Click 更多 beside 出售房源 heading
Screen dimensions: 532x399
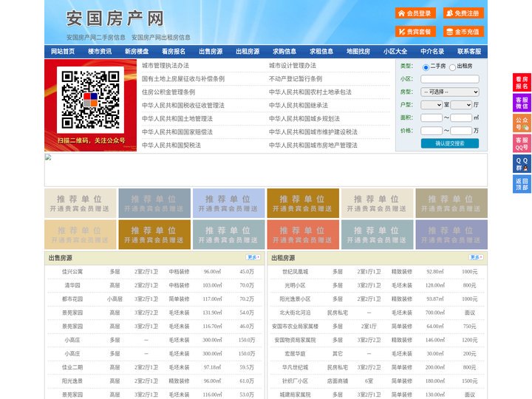253,258
